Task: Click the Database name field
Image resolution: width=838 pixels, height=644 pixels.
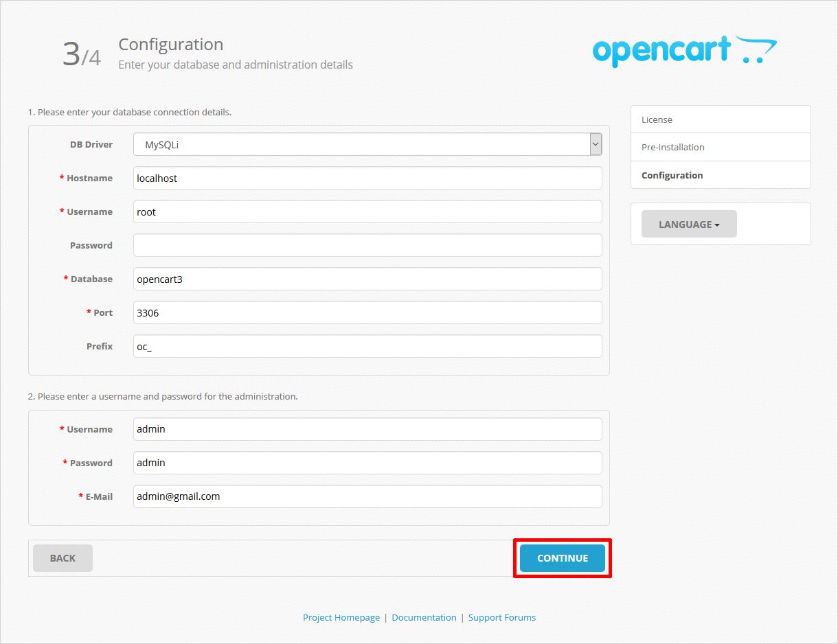Action: click(367, 279)
